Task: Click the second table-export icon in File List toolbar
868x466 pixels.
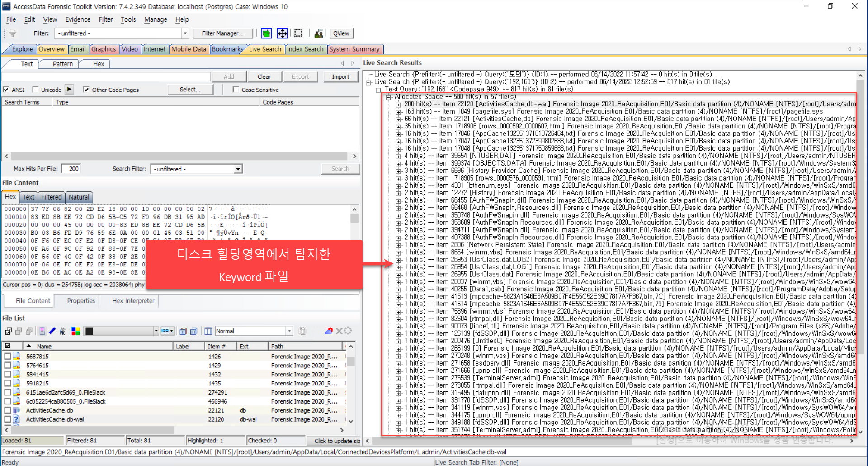Action: 193,331
